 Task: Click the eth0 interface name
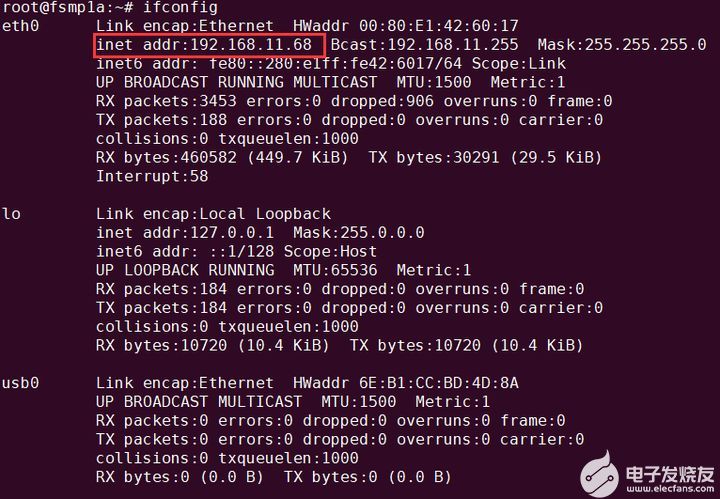(x=20, y=26)
